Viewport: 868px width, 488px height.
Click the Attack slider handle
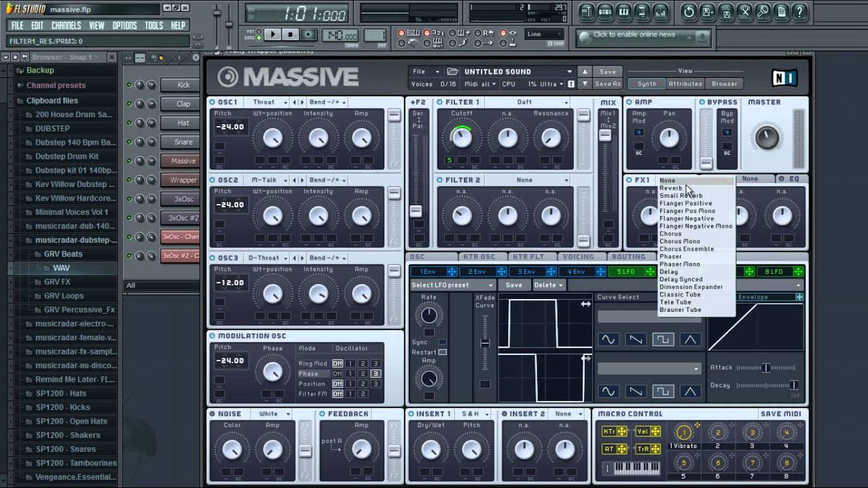click(766, 367)
